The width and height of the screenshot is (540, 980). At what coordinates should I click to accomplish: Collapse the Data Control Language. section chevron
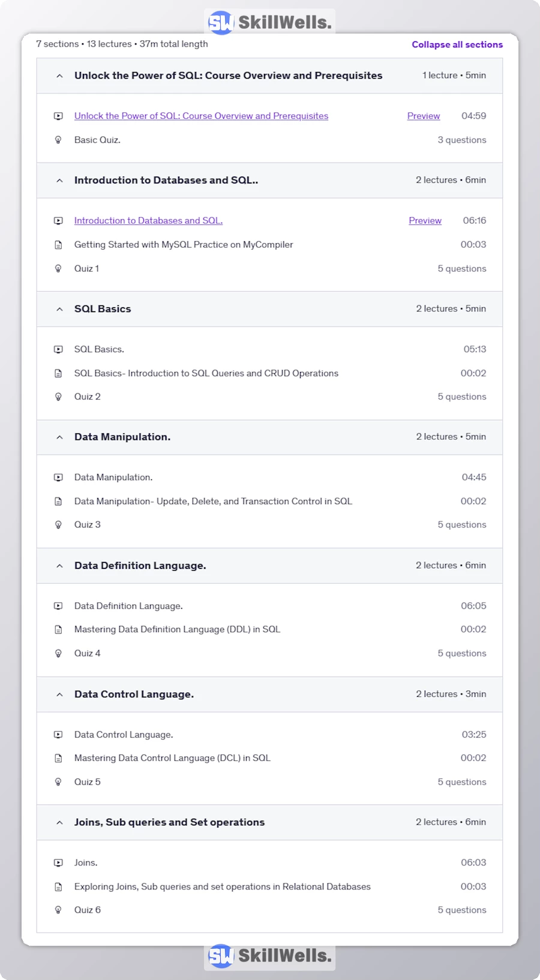pyautogui.click(x=59, y=694)
